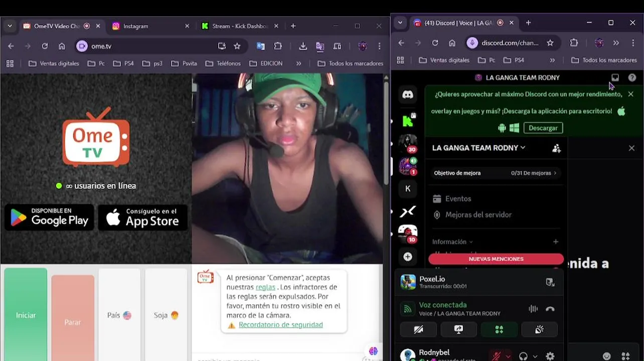
Task: Click the green Iniciar button
Action: coord(26,315)
